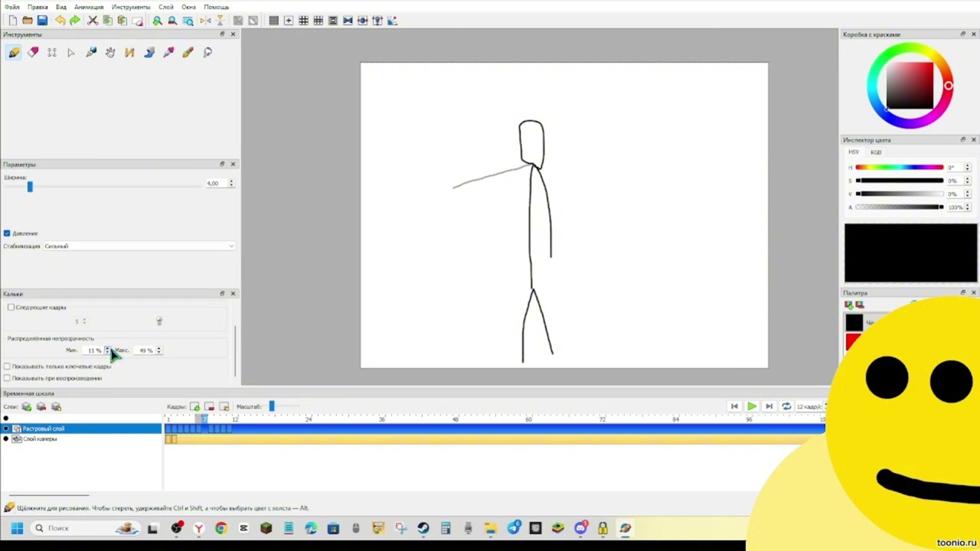Select the Растровый слой layer row
Screen dimensions: 980x551
coord(81,429)
